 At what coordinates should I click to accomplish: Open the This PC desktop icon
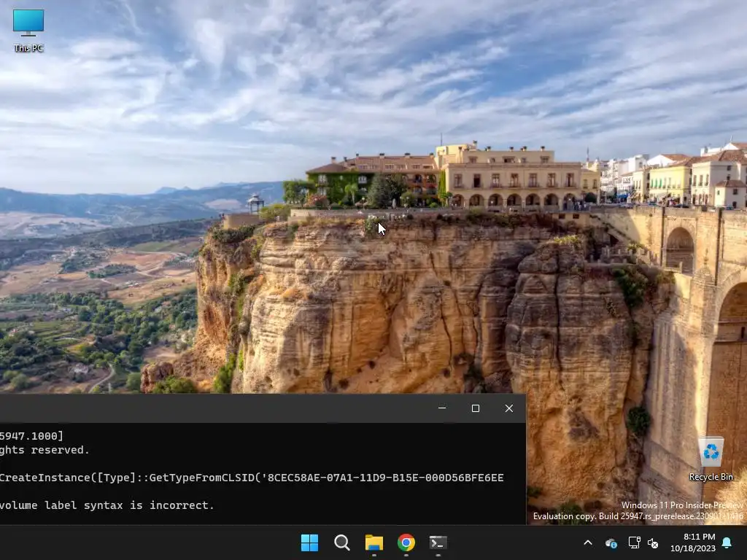pos(28,30)
